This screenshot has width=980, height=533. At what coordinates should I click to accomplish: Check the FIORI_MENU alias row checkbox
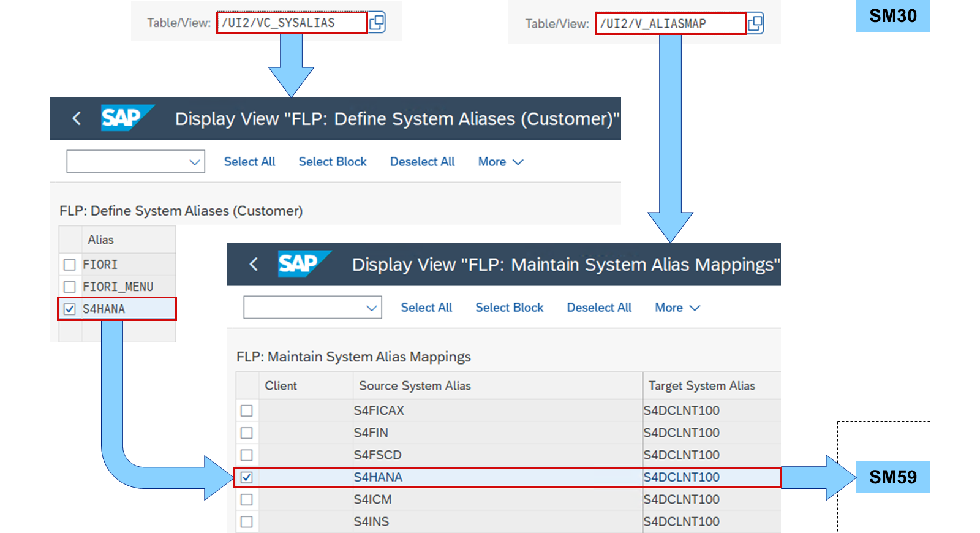(x=70, y=287)
